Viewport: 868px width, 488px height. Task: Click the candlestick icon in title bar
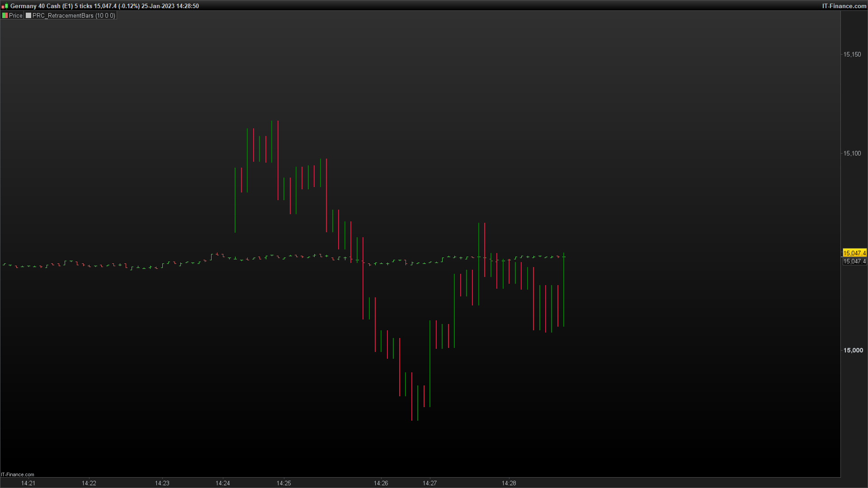(x=5, y=6)
